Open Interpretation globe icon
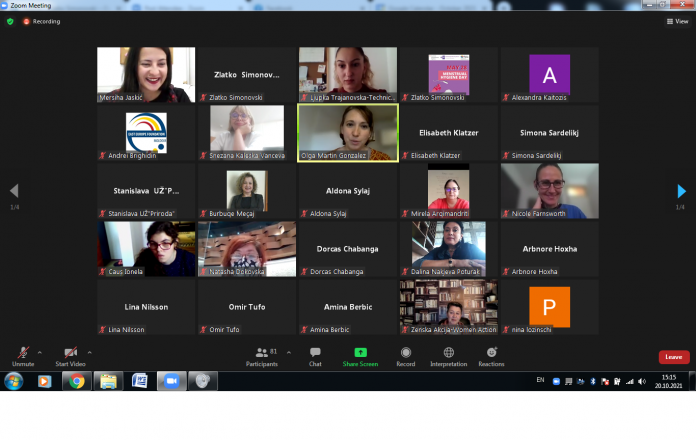 (x=448, y=356)
